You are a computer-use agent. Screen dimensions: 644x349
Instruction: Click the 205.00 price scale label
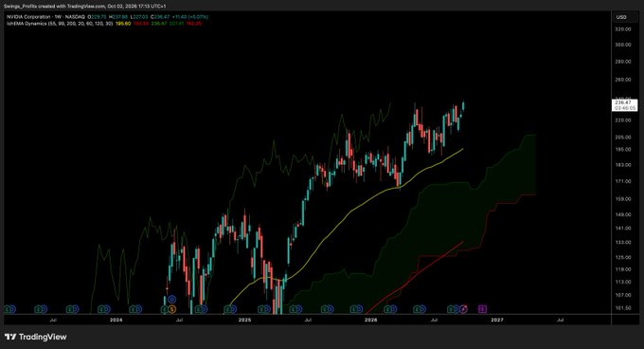coord(623,137)
